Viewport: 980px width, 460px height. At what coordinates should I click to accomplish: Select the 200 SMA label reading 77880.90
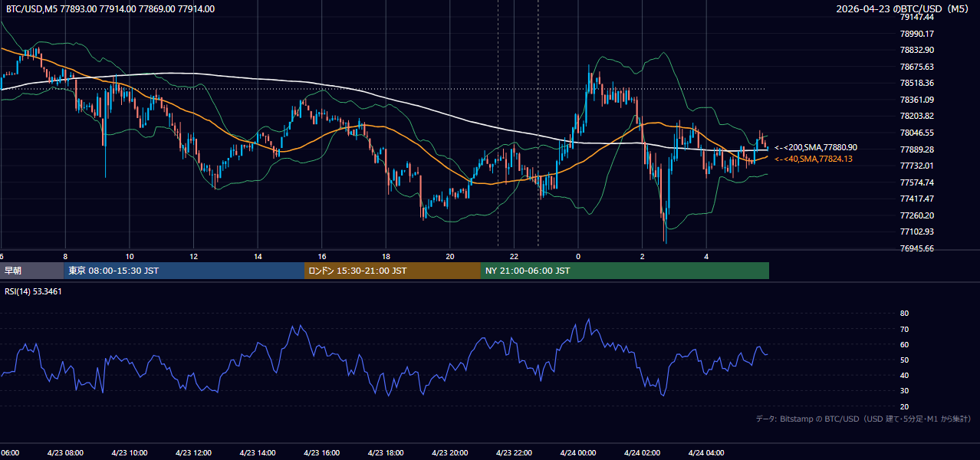click(x=816, y=147)
